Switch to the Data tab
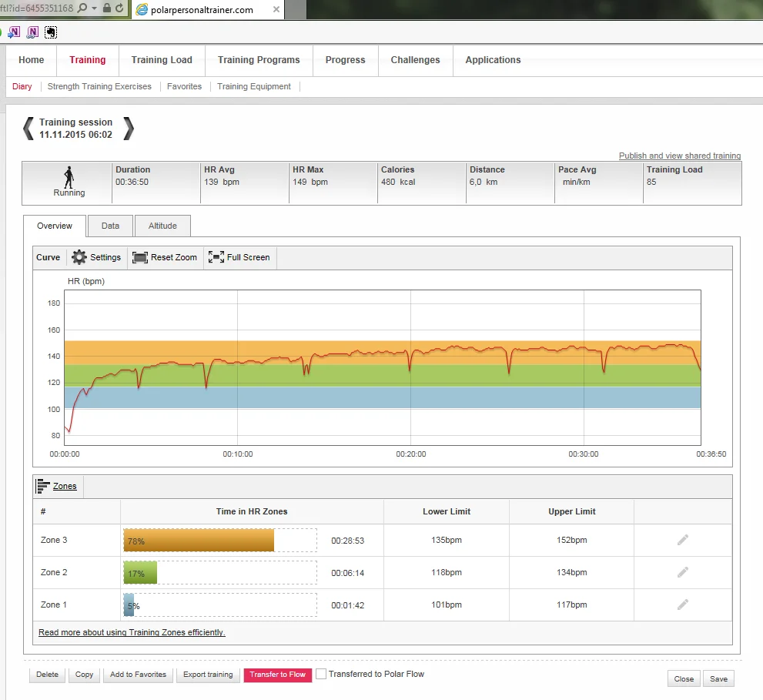Image resolution: width=763 pixels, height=700 pixels. point(110,226)
